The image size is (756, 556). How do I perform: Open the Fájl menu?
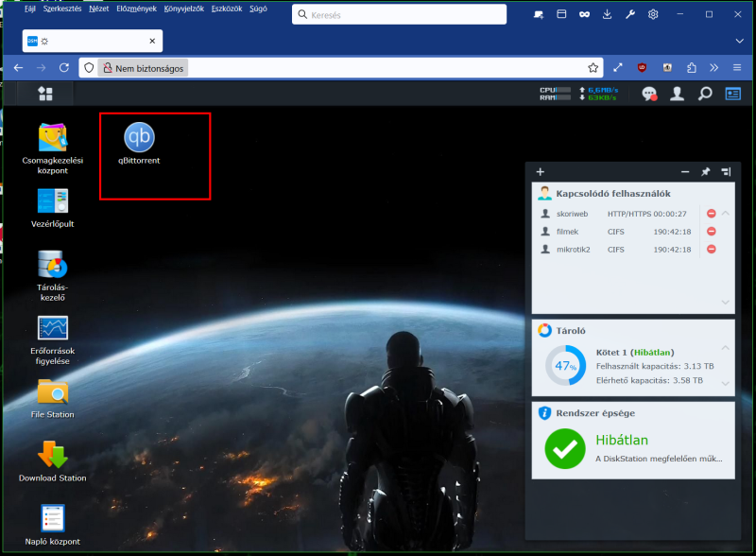[x=30, y=9]
